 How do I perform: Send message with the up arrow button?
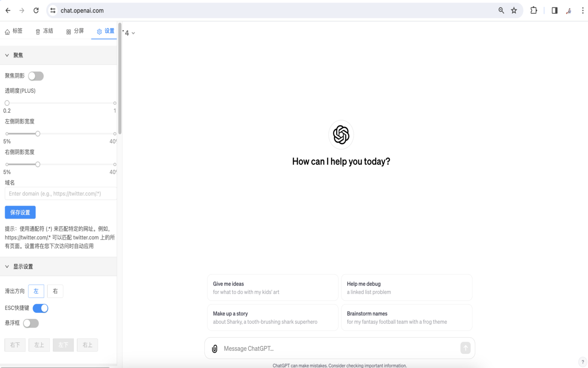(x=465, y=348)
